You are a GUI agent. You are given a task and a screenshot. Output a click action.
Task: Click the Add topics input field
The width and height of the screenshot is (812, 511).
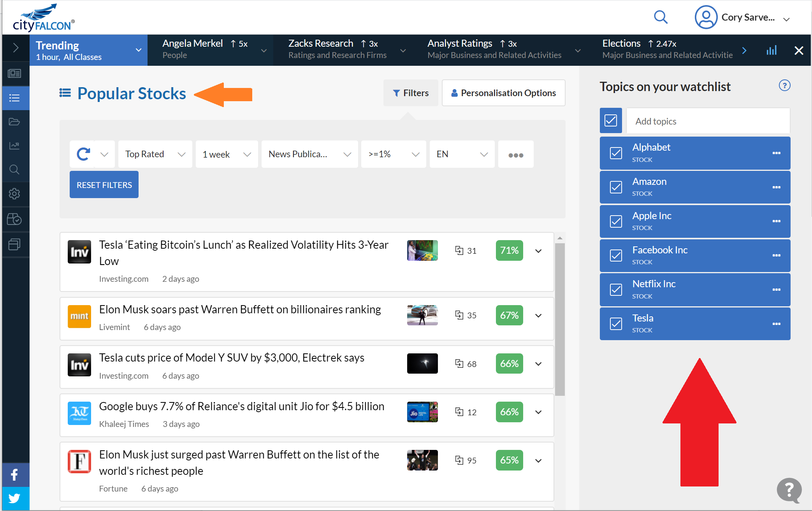708,121
